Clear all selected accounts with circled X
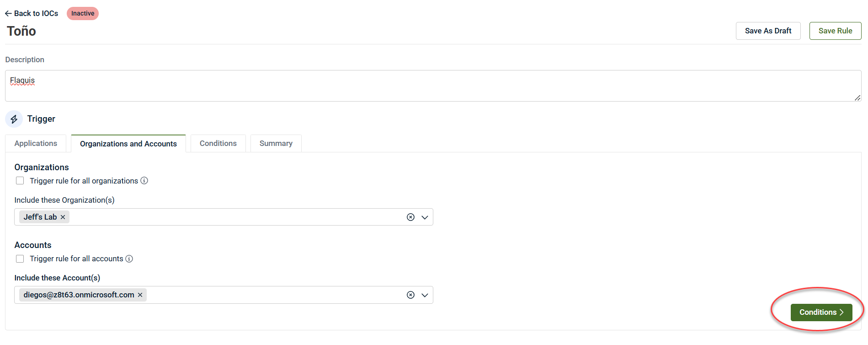The image size is (868, 345). tap(410, 295)
